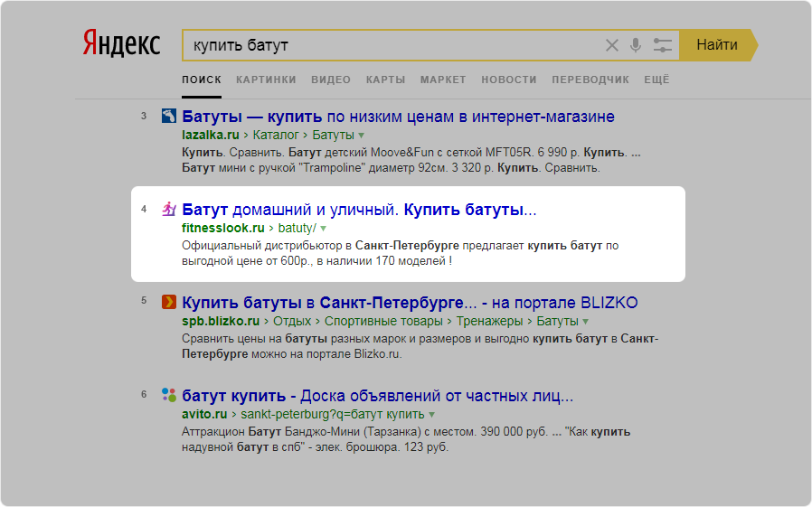Activate voice search microphone icon

tap(636, 45)
